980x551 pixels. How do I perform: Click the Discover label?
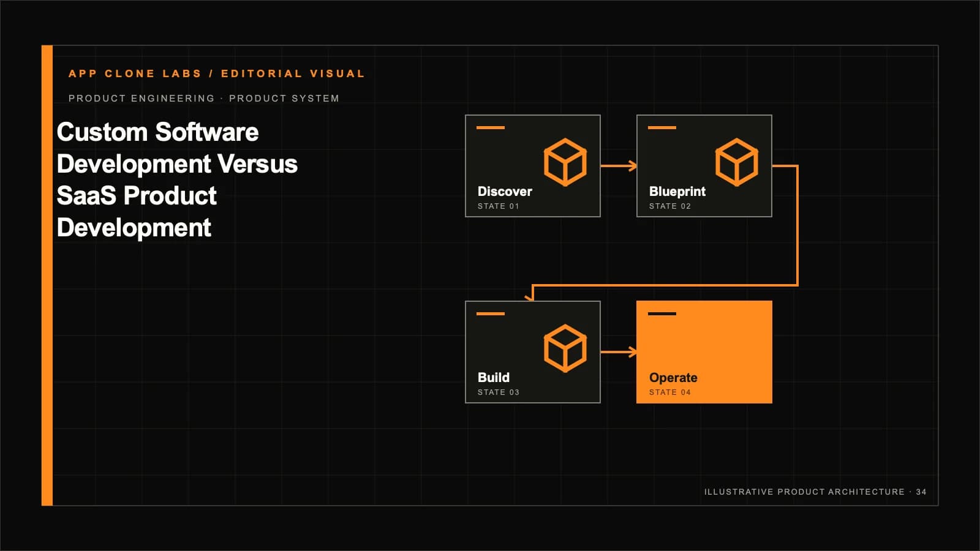click(505, 192)
